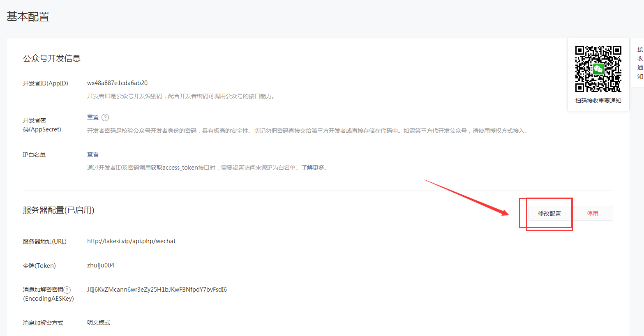
Task: Click the 基本配置 page heading
Action: tap(28, 17)
